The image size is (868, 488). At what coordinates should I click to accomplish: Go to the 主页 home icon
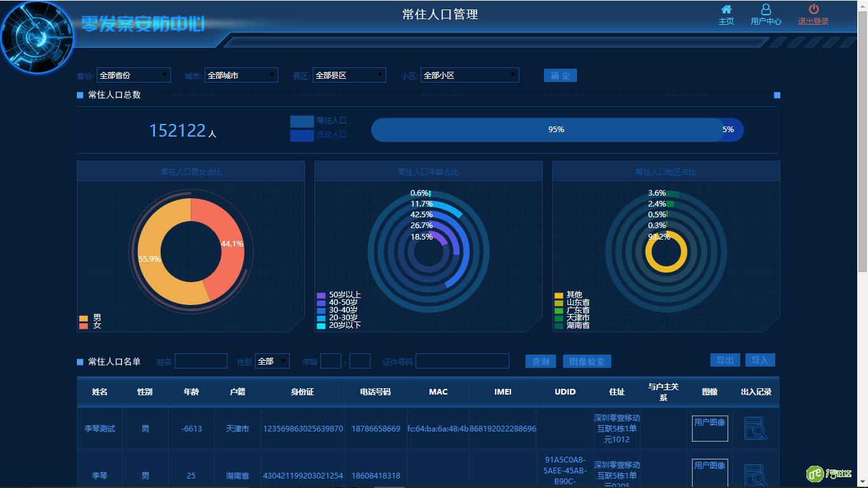click(x=726, y=10)
